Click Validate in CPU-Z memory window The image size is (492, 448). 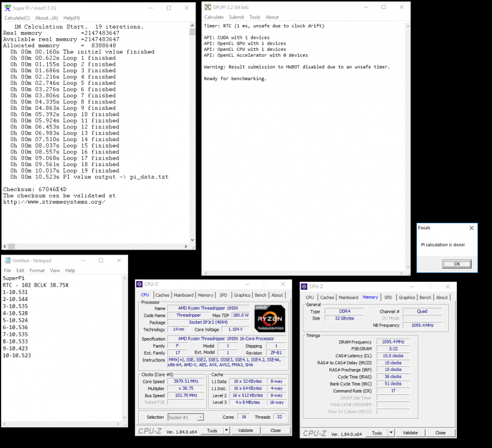click(x=410, y=433)
